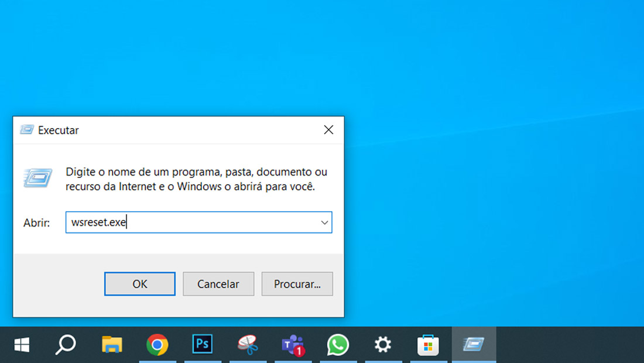Click the active Run dialog taskbar icon

click(474, 344)
